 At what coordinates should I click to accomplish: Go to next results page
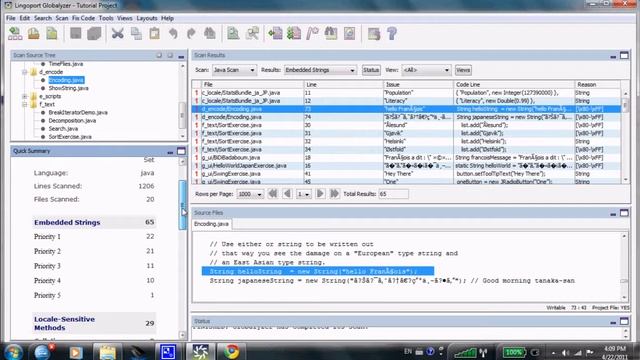pyautogui.click(x=320, y=194)
